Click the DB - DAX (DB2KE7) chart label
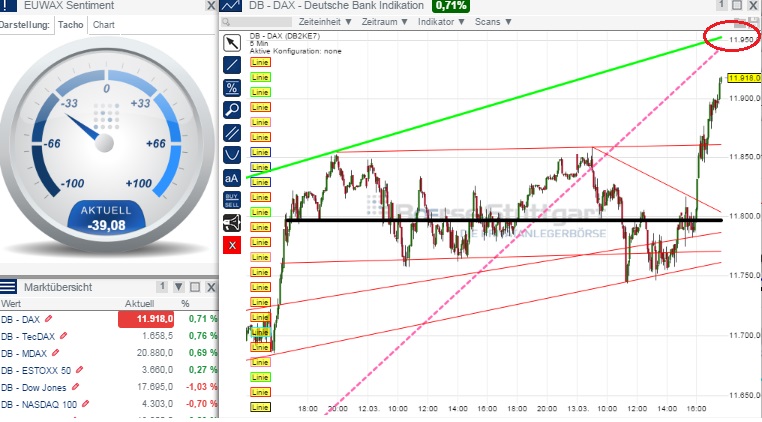Viewport: 762px width, 422px height. point(285,36)
